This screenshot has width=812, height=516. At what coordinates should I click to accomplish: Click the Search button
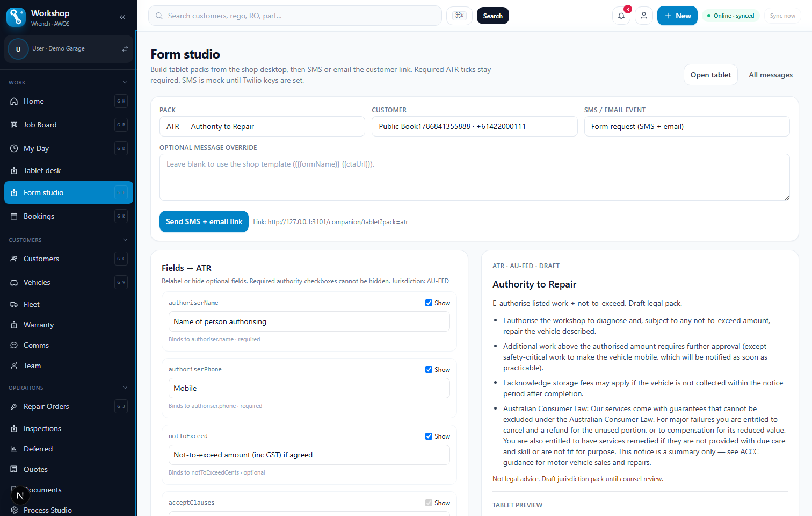(492, 16)
